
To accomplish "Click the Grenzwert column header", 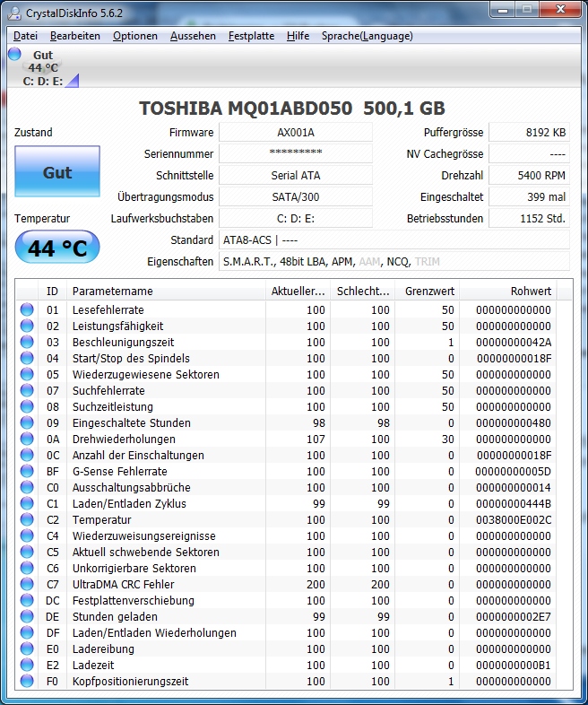I will 428,292.
